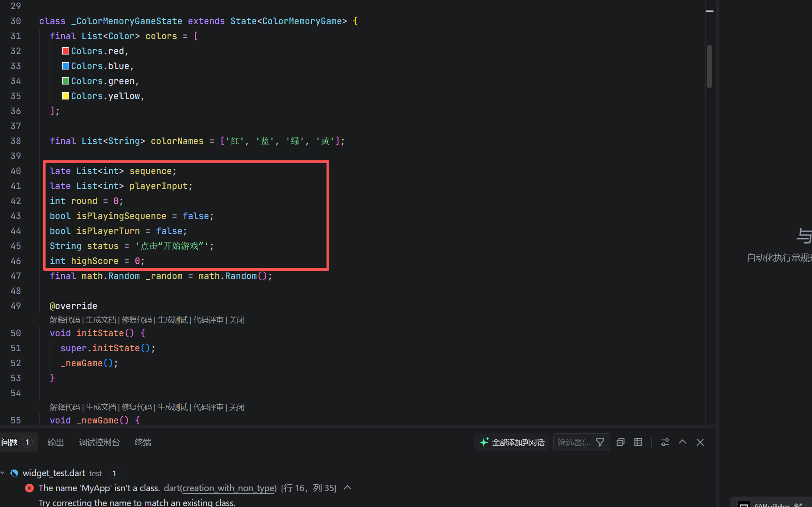Click the Dart file icon beside widget_test.dart
Image resolution: width=812 pixels, height=507 pixels.
point(15,473)
